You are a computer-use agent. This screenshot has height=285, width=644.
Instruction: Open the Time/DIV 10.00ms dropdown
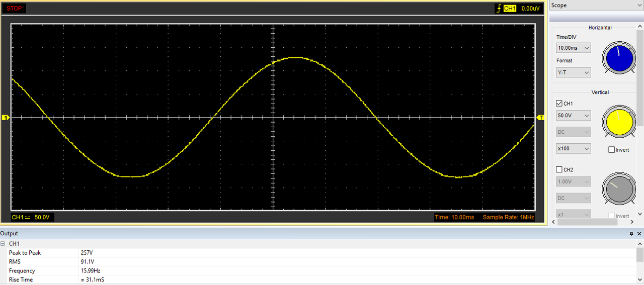[574, 48]
